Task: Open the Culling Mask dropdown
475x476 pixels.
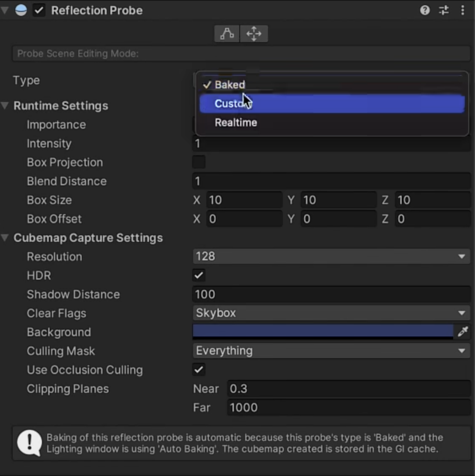Action: pyautogui.click(x=331, y=351)
